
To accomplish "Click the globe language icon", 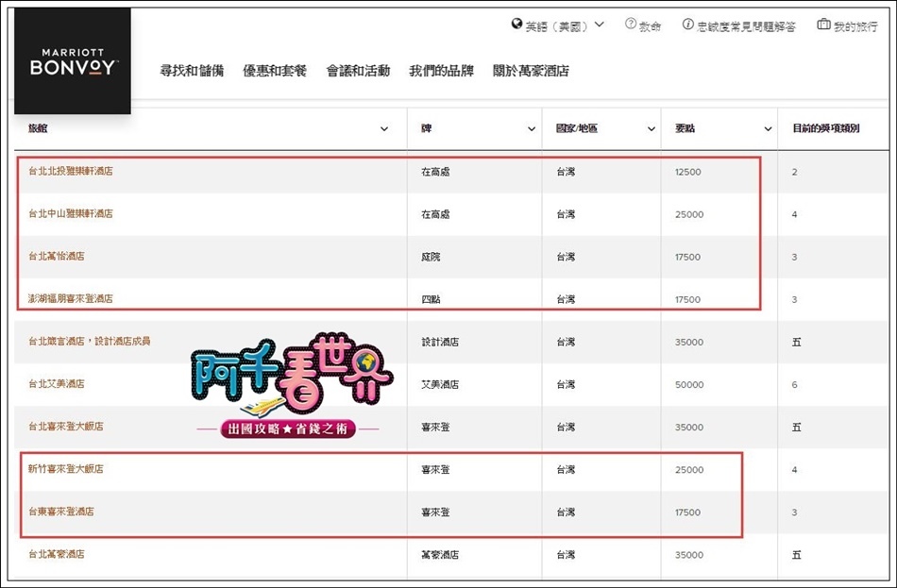I will tap(516, 24).
